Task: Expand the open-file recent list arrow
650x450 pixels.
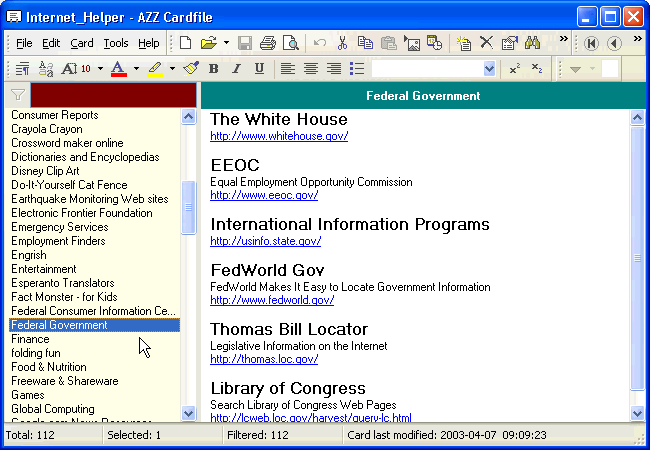Action: (226, 43)
